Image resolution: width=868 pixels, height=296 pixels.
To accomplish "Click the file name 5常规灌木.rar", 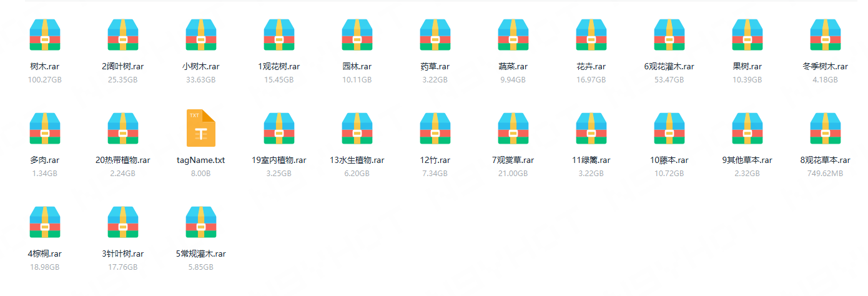I will (201, 254).
